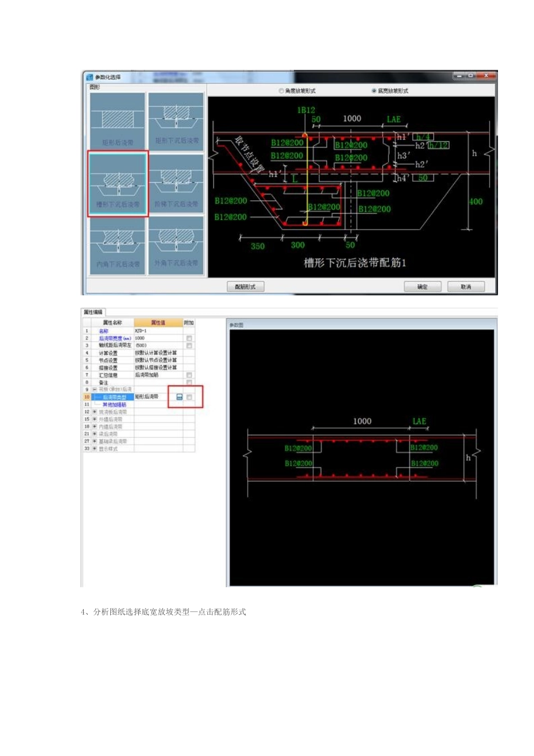Select the 其他加强筋 tree row
The height and width of the screenshot is (756, 534).
coord(112,404)
